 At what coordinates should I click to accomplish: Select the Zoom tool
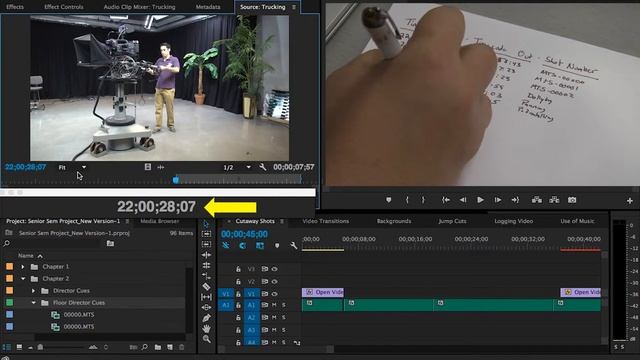tap(207, 339)
